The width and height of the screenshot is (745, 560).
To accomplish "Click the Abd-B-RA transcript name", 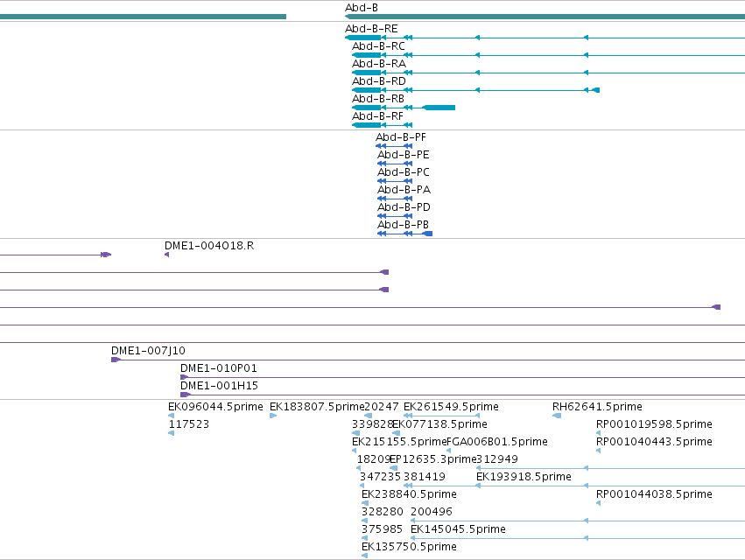I will click(379, 64).
